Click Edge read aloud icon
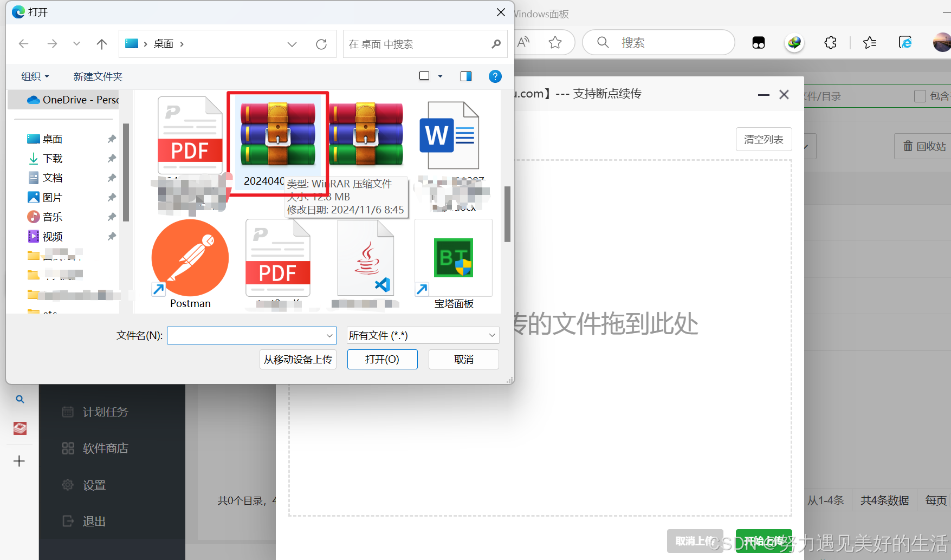The height and width of the screenshot is (560, 951). click(x=523, y=42)
